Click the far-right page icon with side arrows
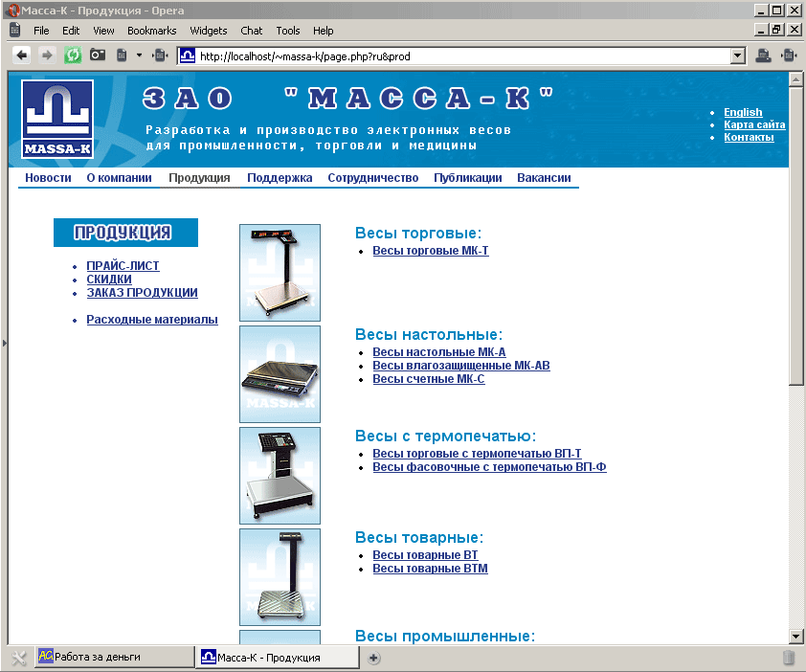This screenshot has height=672, width=806. (x=789, y=55)
